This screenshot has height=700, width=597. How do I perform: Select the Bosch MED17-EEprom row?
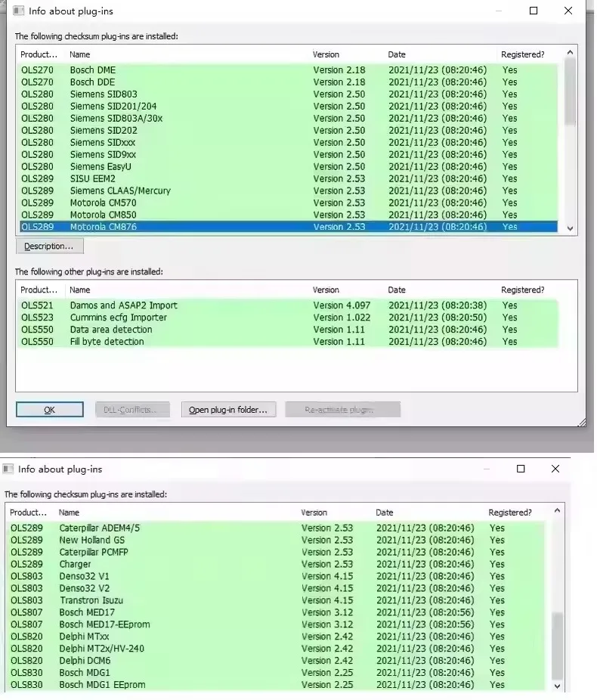coord(277,624)
